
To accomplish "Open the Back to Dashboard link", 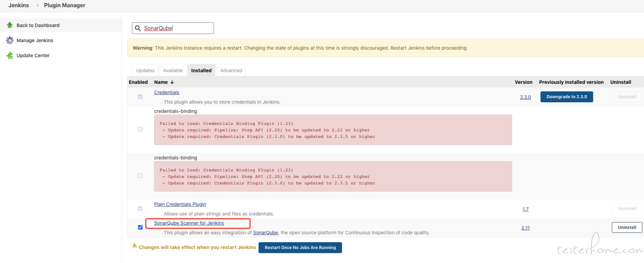I will point(38,25).
